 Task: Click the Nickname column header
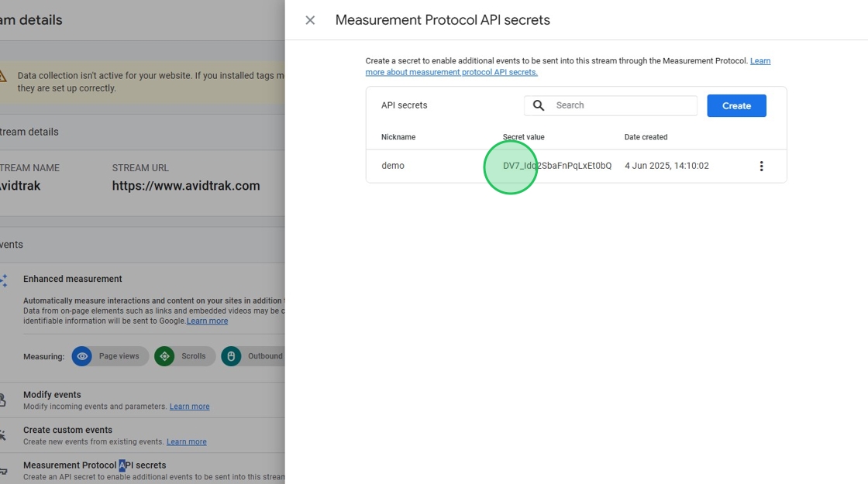pos(398,137)
